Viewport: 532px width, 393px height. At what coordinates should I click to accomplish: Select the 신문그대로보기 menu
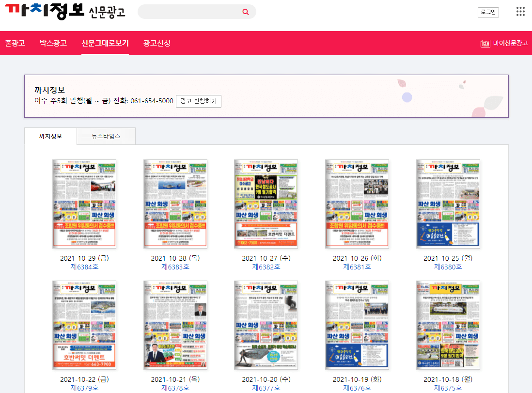pyautogui.click(x=105, y=43)
